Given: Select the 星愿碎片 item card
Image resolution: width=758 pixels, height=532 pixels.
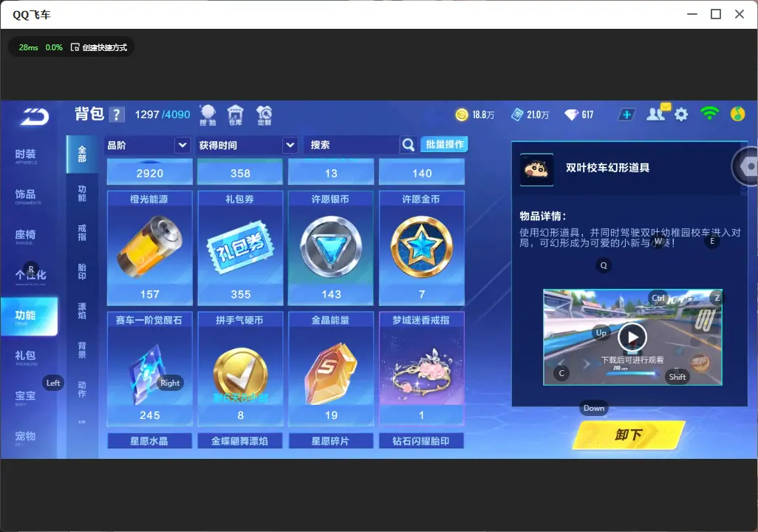Looking at the screenshot, I should 331,440.
